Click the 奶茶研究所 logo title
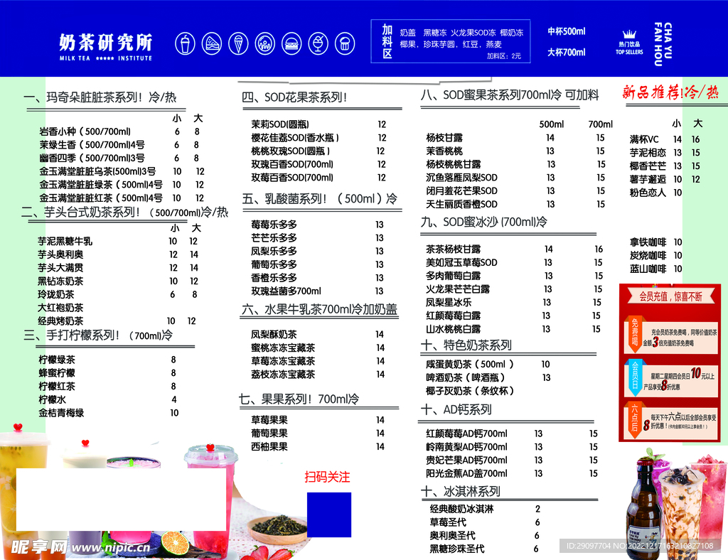The width and height of the screenshot is (728, 560). (x=106, y=42)
